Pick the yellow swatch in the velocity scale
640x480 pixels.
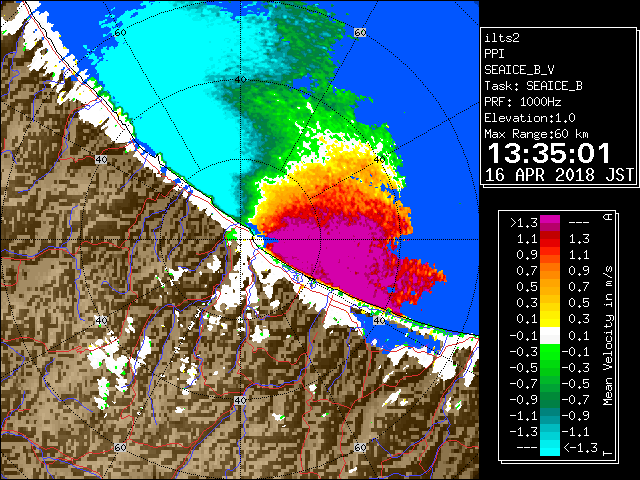(x=550, y=319)
